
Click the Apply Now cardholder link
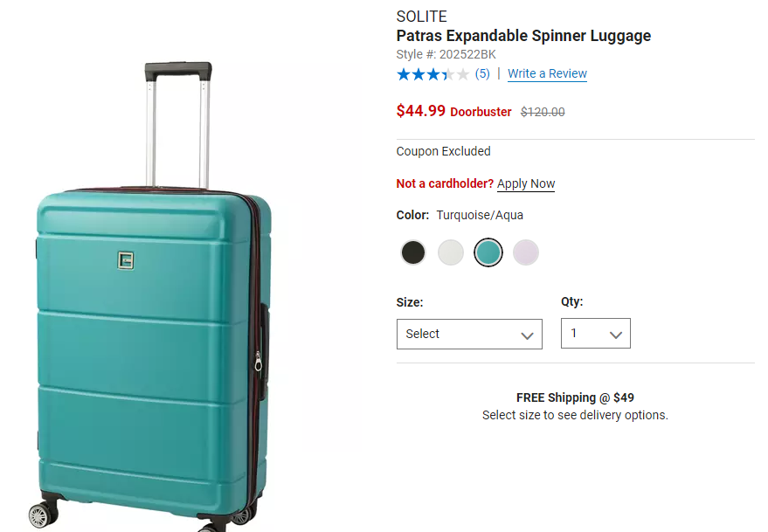point(526,184)
